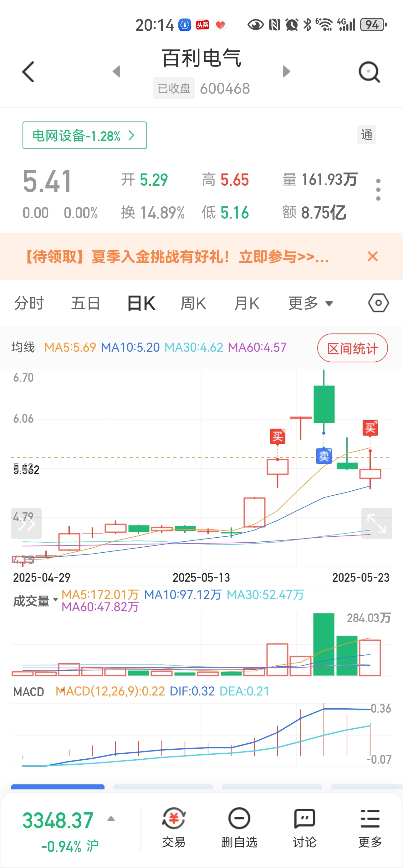
Task: Tap the alarm clock status icon
Action: click(292, 25)
